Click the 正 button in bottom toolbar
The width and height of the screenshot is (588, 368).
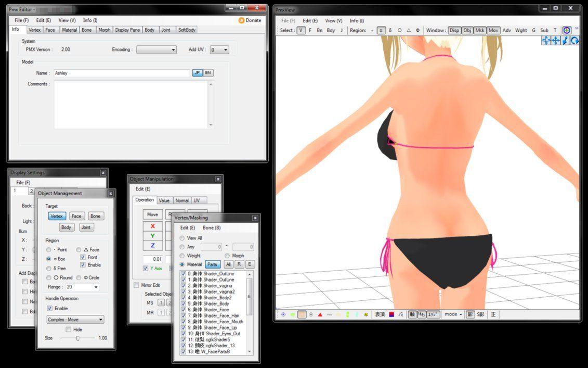[x=493, y=315]
